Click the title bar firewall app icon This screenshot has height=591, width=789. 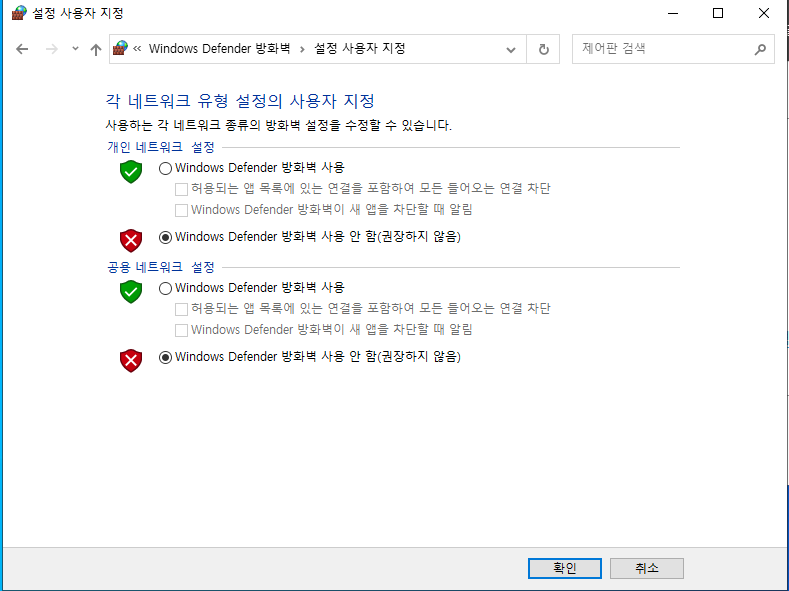[19, 13]
